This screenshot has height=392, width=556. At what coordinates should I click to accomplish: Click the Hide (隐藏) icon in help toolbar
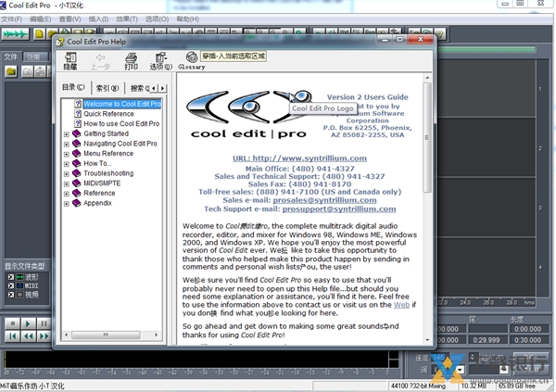[x=70, y=59]
